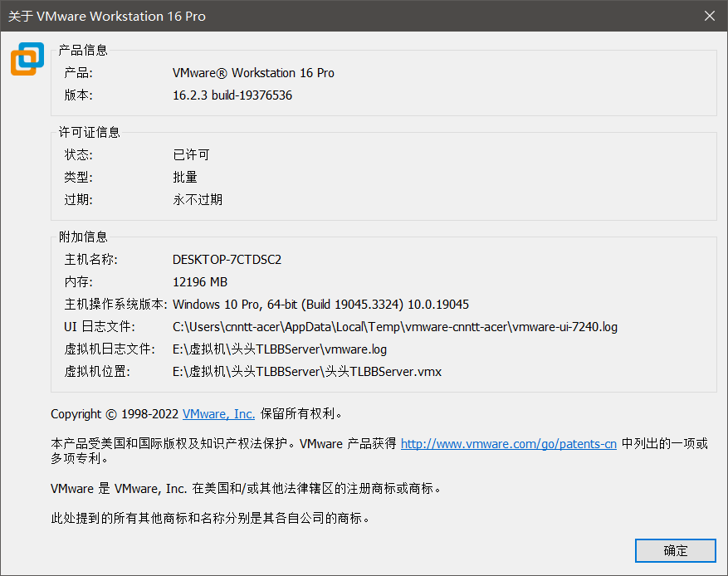Screen dimensions: 728x576
Task: Click the UI log path vmware-ui-7240.log
Action: click(x=395, y=327)
